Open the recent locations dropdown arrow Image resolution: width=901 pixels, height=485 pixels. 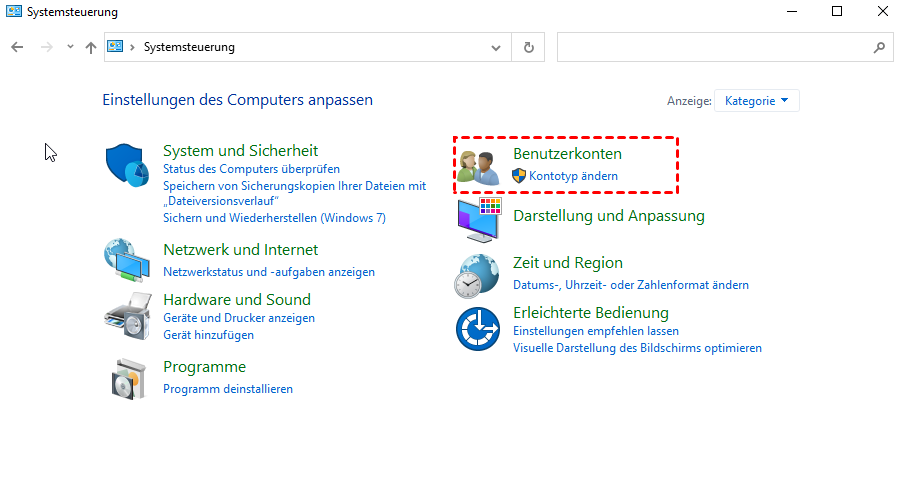click(x=70, y=47)
